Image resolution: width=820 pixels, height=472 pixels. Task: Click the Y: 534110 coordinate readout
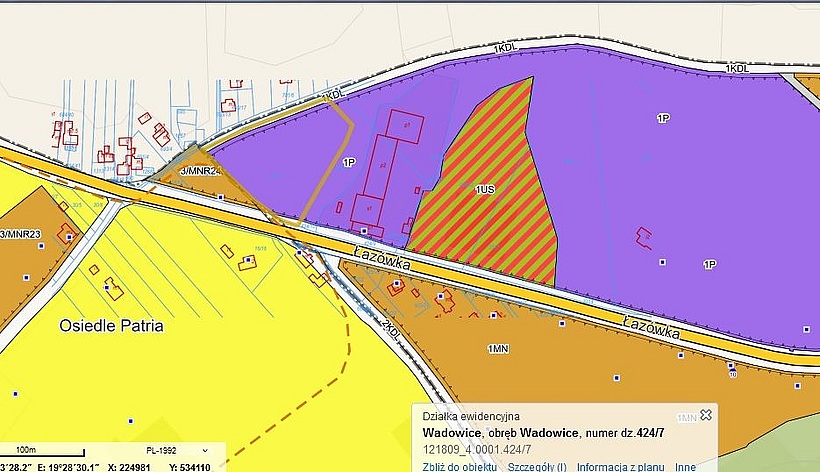(x=190, y=466)
